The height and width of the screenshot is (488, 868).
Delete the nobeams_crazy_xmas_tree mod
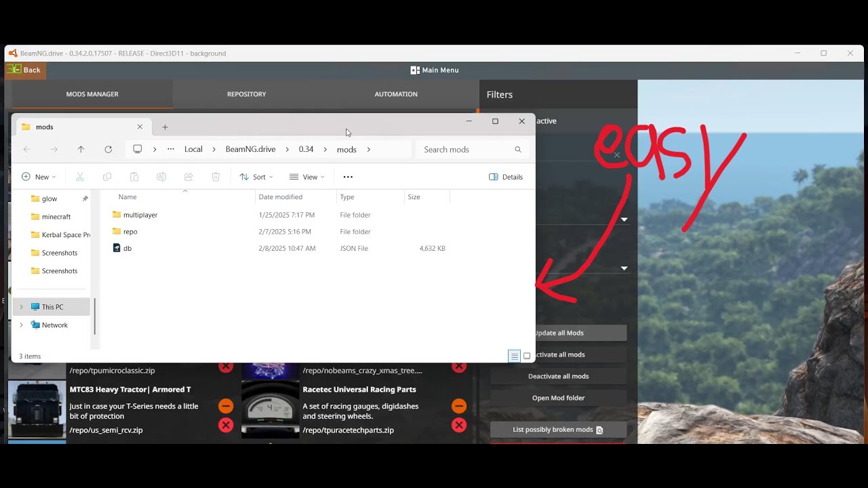(x=459, y=367)
